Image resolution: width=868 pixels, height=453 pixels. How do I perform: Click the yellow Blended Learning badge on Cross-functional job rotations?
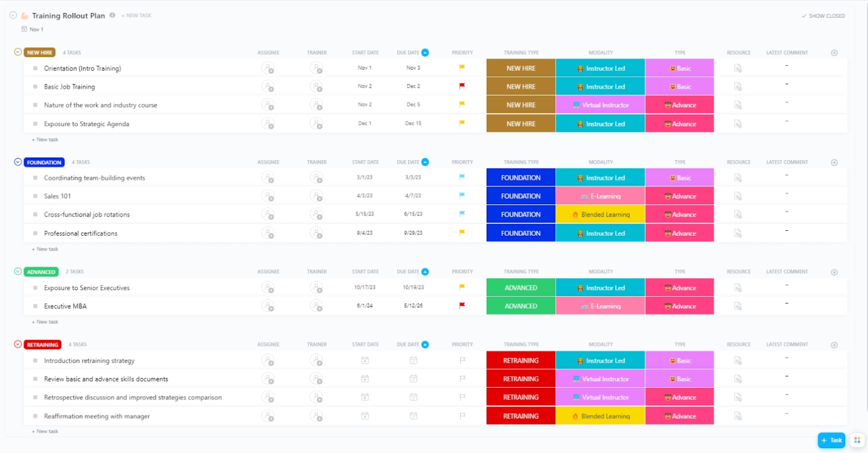[x=601, y=214]
